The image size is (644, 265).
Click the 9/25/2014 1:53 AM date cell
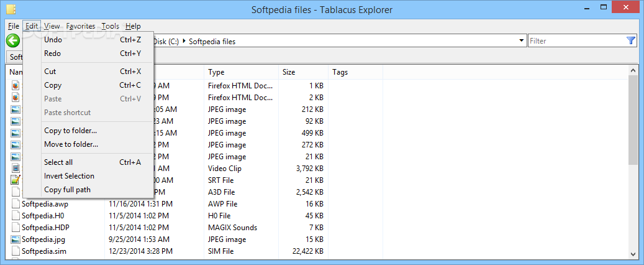tap(139, 239)
